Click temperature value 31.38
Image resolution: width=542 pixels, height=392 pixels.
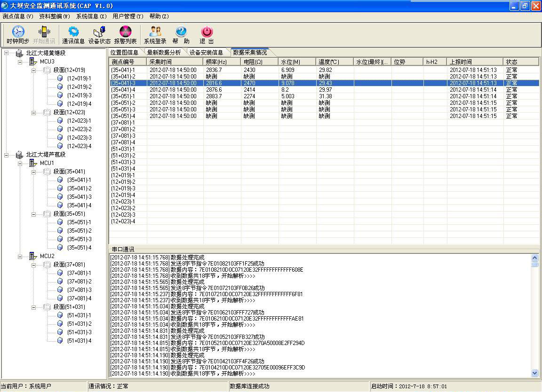325,96
